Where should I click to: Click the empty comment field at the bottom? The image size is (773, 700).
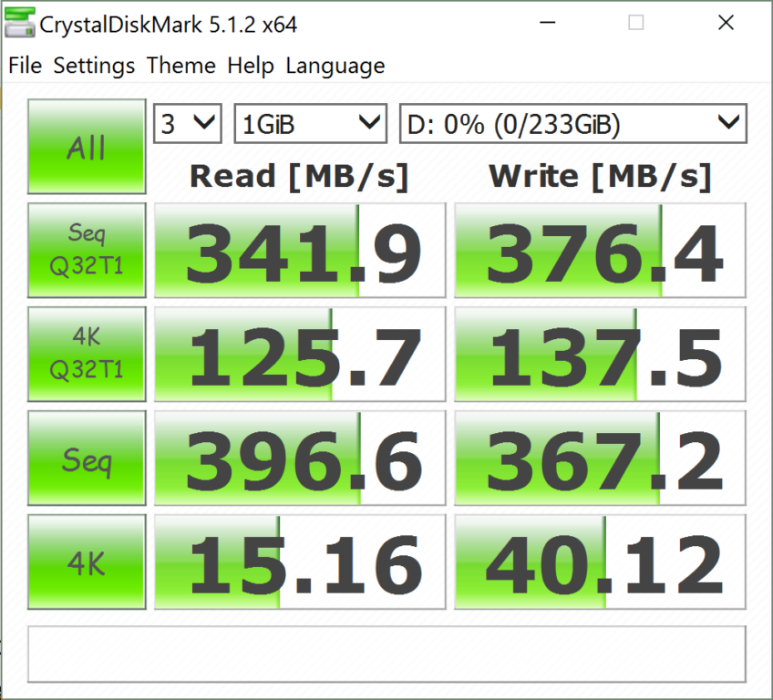tap(387, 654)
